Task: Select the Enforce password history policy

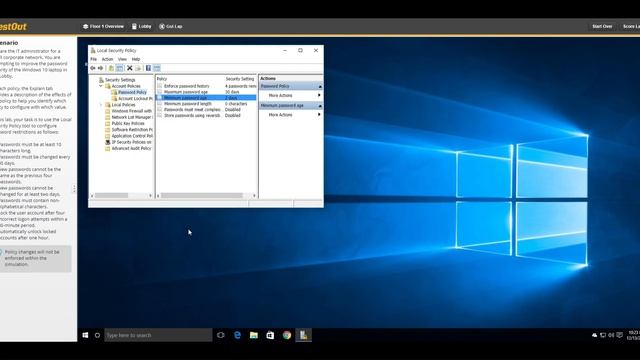Action: pyautogui.click(x=207, y=86)
